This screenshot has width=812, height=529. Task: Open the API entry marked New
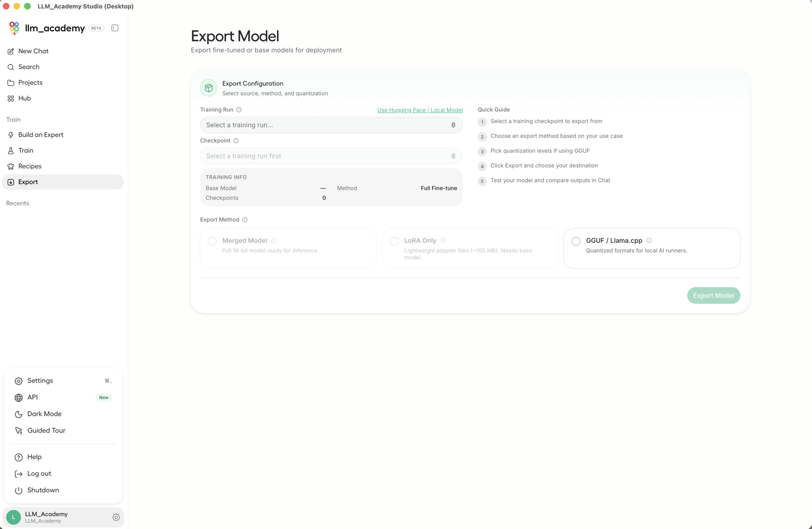click(x=63, y=398)
